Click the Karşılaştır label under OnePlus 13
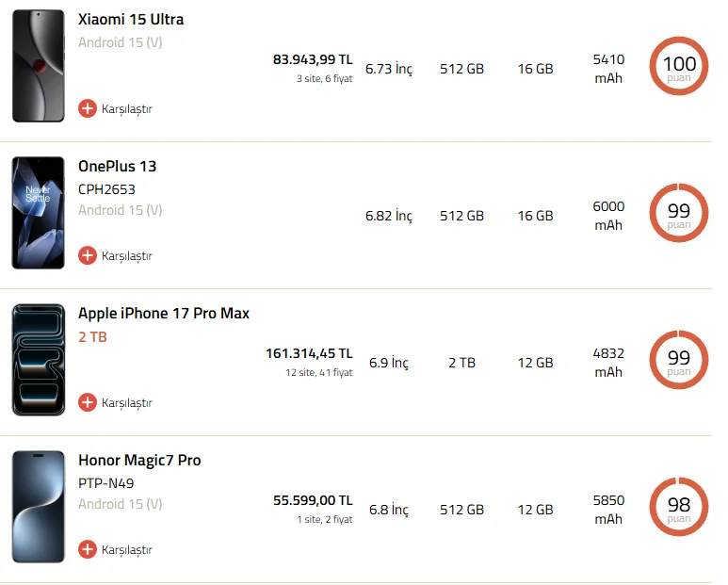This screenshot has width=728, height=585. coord(127,256)
